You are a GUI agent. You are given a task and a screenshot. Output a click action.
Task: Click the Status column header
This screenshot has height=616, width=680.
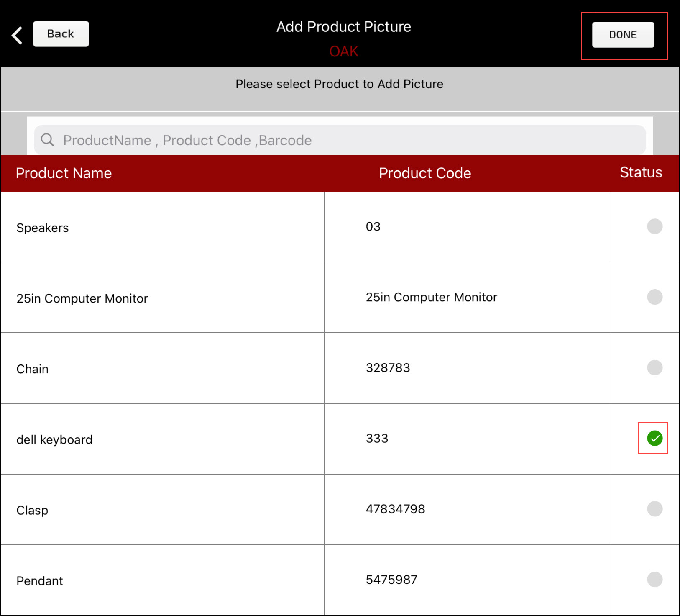(x=641, y=172)
